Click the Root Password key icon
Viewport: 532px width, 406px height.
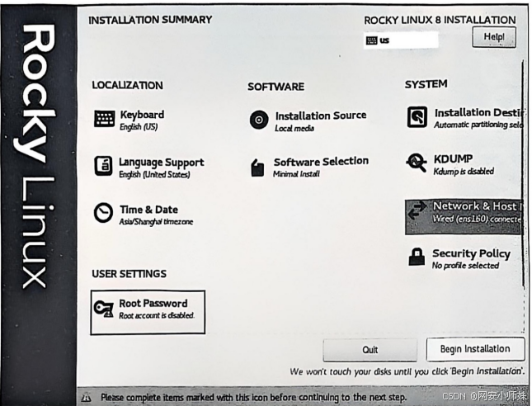click(104, 308)
